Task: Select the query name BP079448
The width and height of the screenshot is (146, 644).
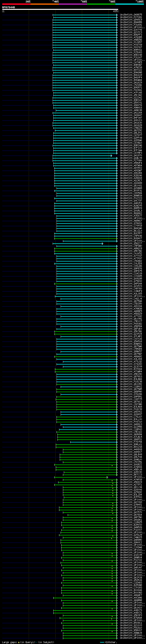Action: [8, 8]
